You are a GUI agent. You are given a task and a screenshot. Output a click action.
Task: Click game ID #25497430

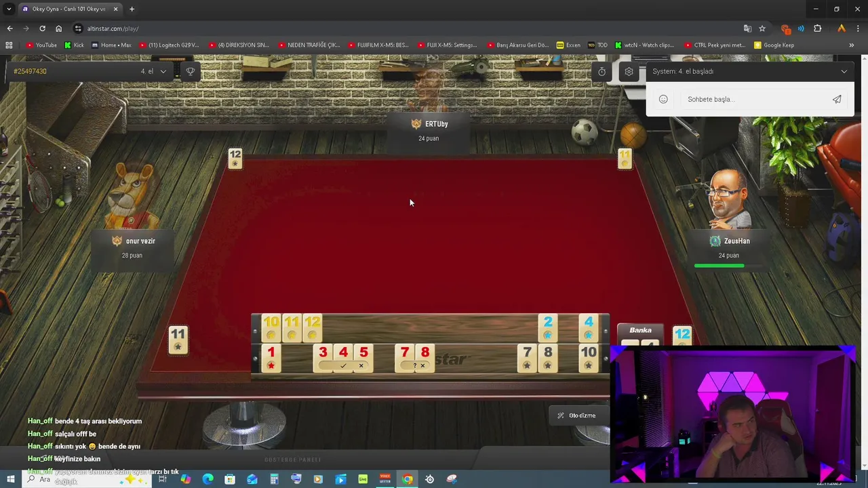tap(31, 71)
